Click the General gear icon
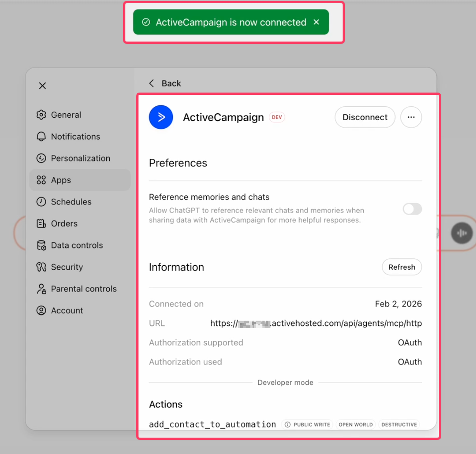Viewport: 476px width, 454px height. 41,115
